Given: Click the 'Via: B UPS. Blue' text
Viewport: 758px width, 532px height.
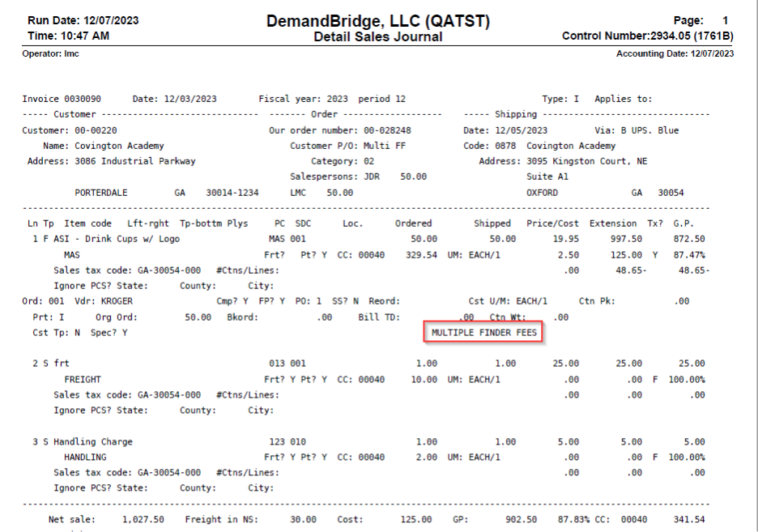Looking at the screenshot, I should pyautogui.click(x=637, y=130).
